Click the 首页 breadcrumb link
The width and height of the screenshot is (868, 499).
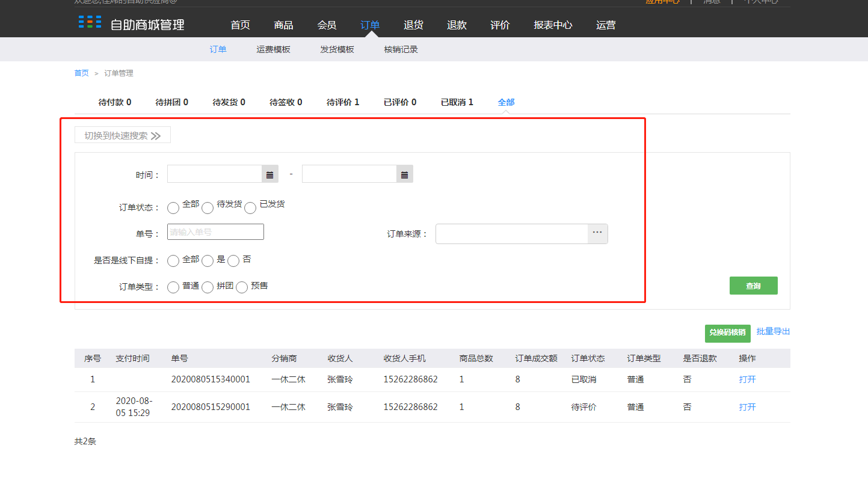pos(81,73)
